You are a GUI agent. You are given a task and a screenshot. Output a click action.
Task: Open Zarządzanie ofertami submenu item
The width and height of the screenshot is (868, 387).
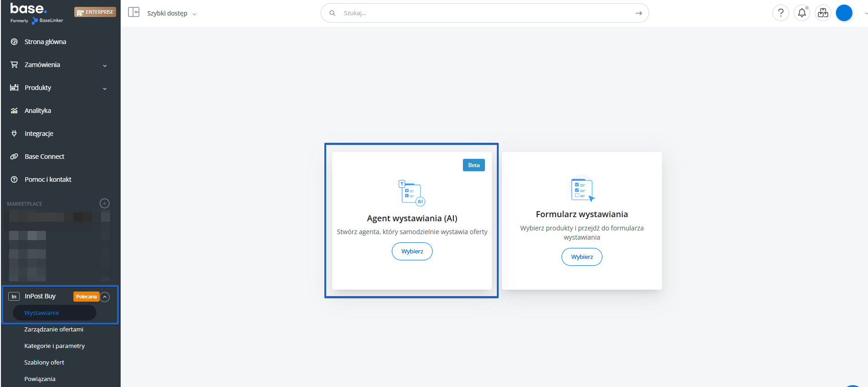(x=54, y=329)
